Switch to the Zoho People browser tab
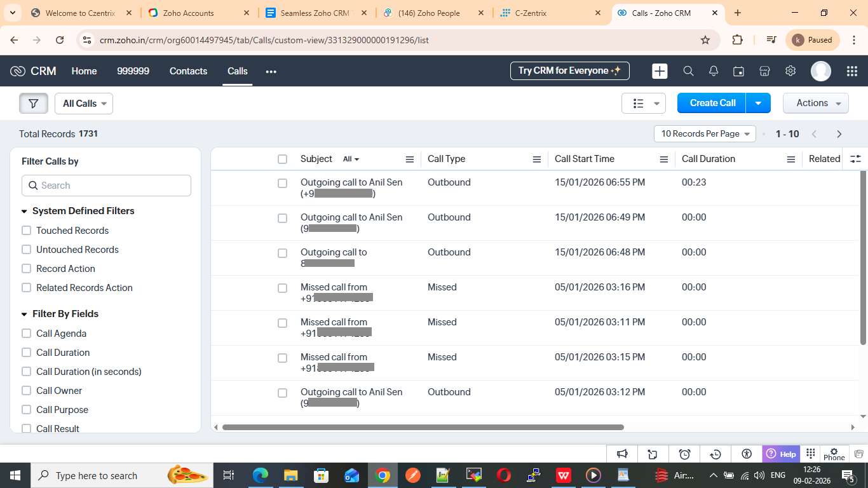This screenshot has width=868, height=488. pos(429,13)
